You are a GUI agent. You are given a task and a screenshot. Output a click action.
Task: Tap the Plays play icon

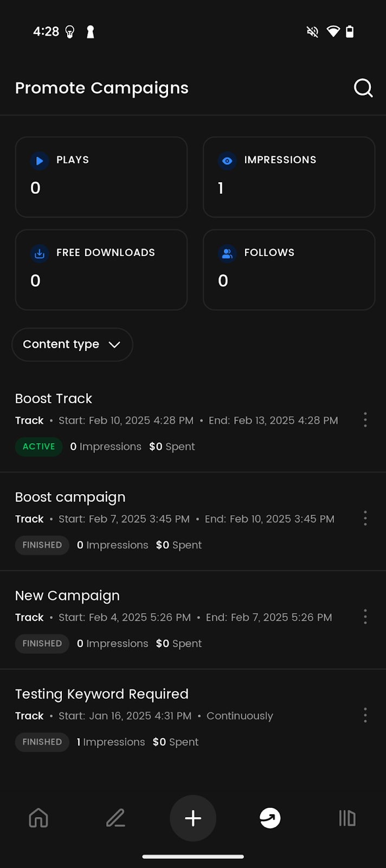tap(39, 161)
